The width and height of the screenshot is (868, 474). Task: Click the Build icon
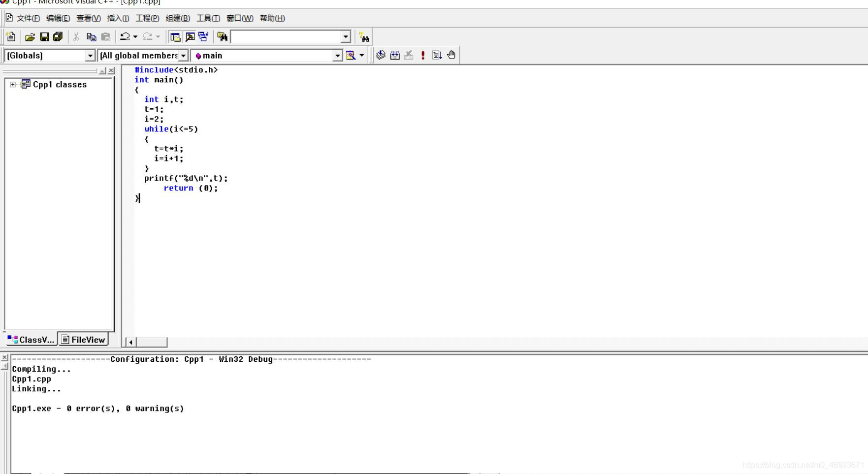pos(395,55)
